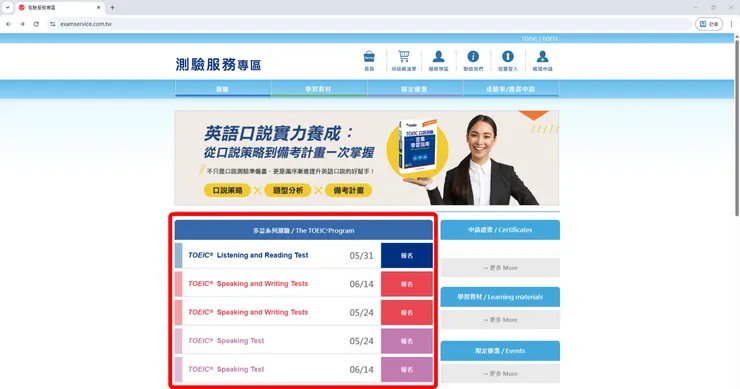Screen dimensions: 740x389
Task: Go back with browser back arrow
Action: [8, 24]
